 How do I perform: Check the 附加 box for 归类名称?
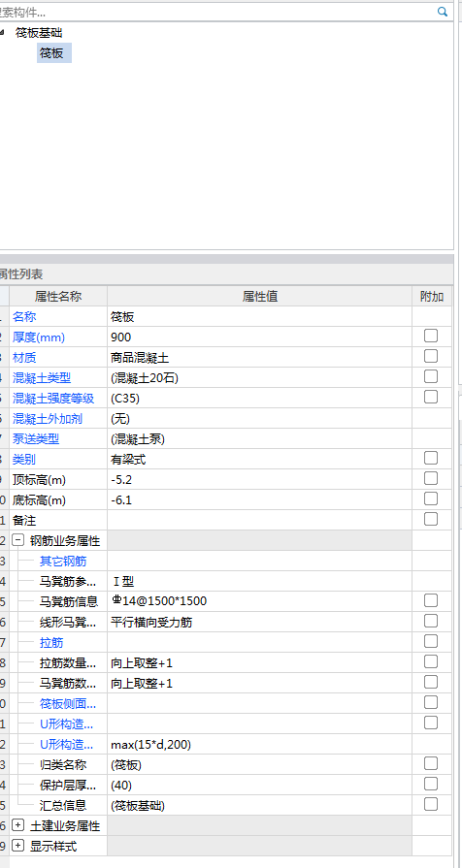click(431, 763)
